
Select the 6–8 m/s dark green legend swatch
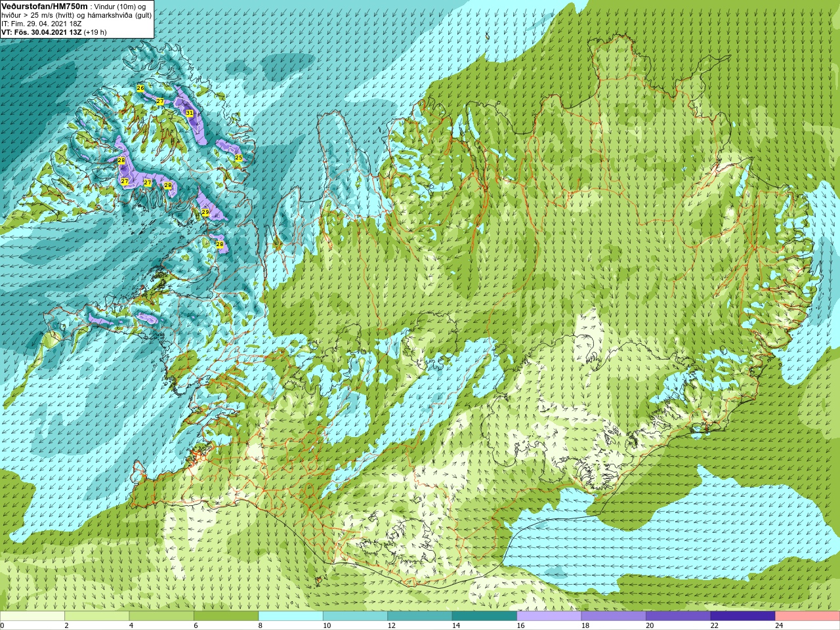coord(226,616)
